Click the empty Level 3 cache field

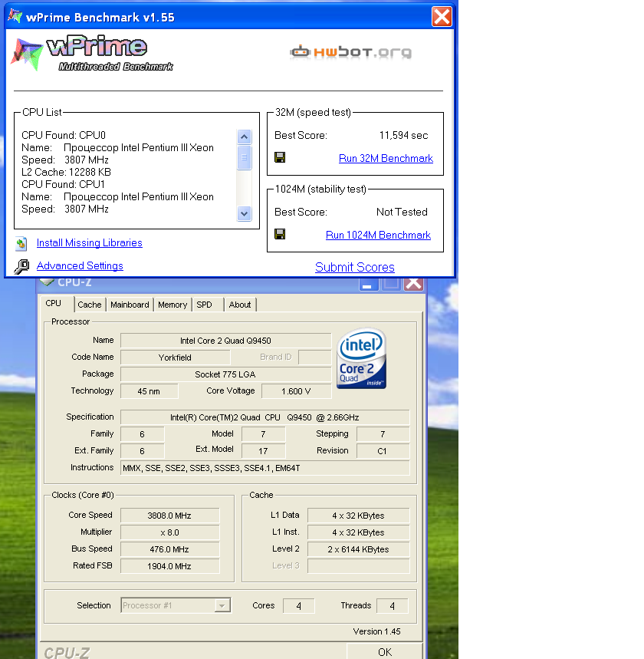coord(358,566)
